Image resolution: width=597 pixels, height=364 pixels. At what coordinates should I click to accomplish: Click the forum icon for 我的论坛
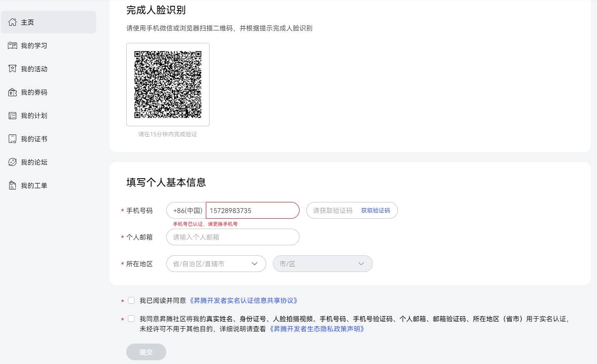[x=12, y=162]
